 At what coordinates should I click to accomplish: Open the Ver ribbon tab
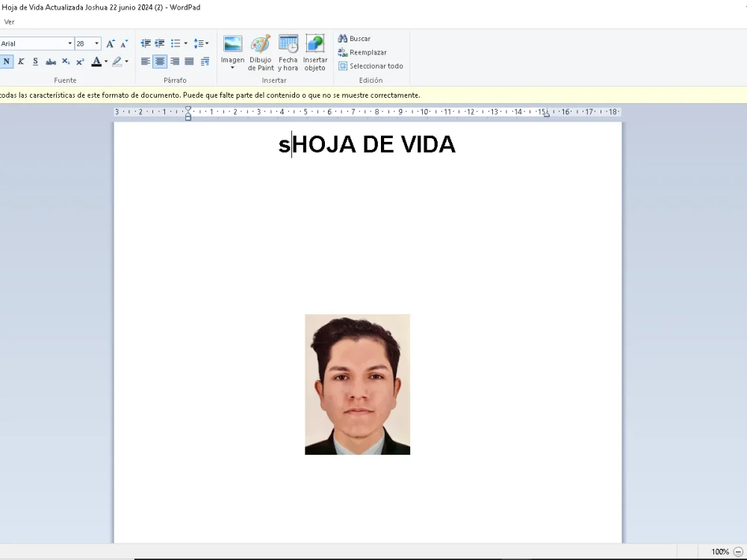[10, 22]
